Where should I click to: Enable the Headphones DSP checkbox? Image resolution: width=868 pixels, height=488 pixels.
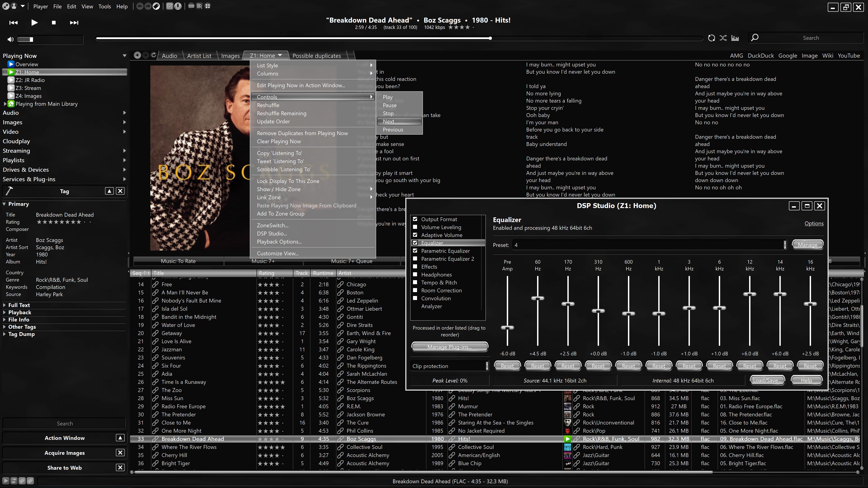tap(415, 274)
